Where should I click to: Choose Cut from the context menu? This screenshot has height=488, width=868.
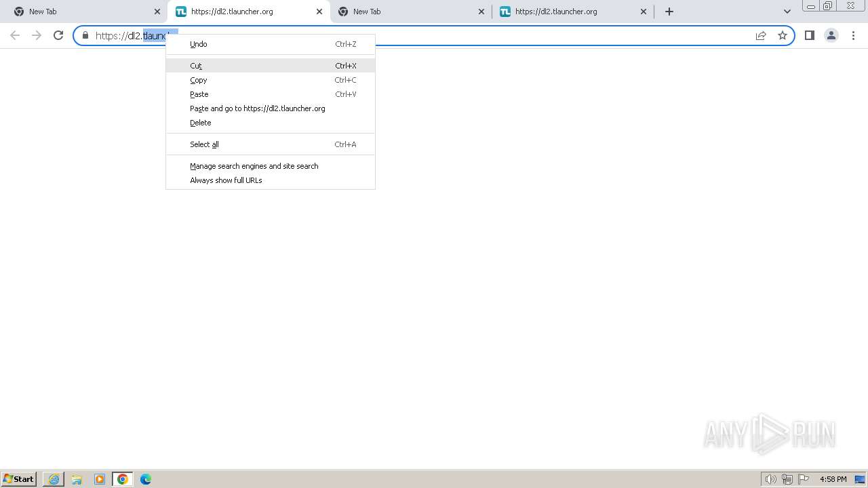pos(271,66)
